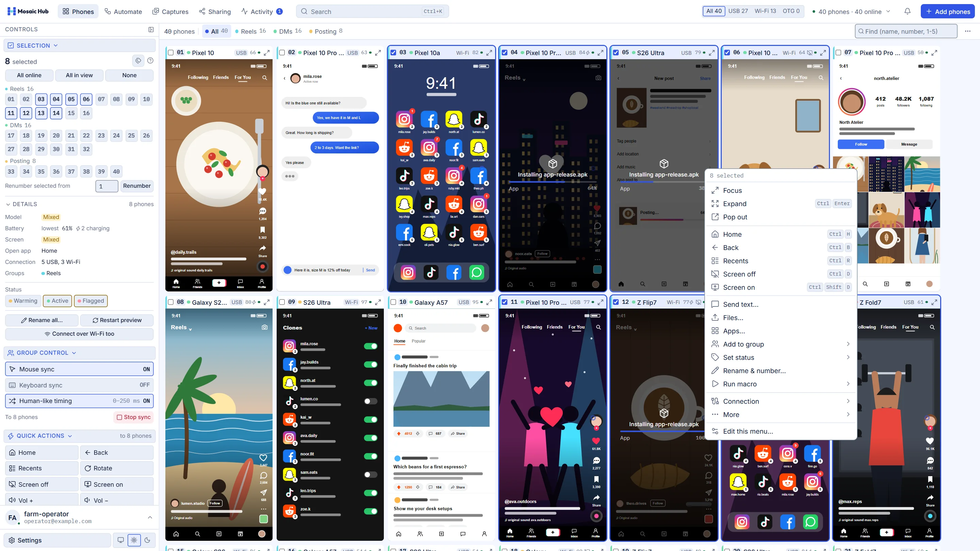Toggle Mouse sync
This screenshot has width=980, height=551.
coord(79,369)
